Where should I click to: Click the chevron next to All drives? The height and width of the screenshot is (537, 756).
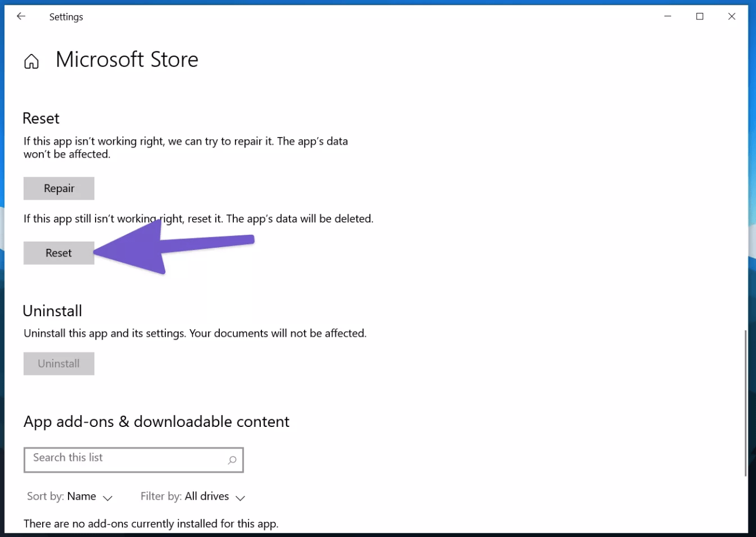click(240, 498)
